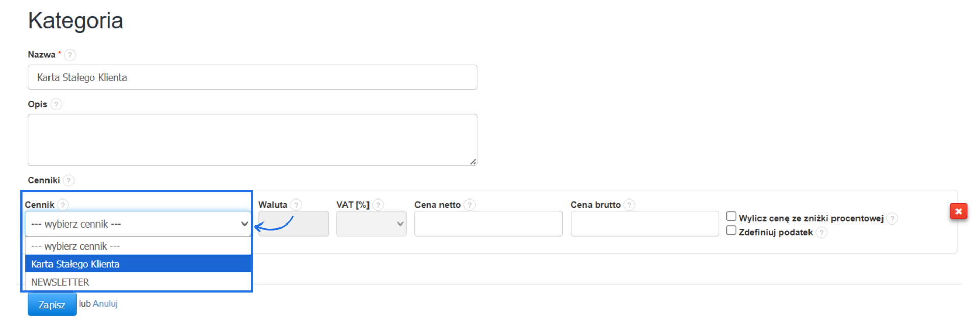Viewport: 980px width, 324px height.
Task: Focus the Nazwa text field
Action: pyautogui.click(x=252, y=78)
